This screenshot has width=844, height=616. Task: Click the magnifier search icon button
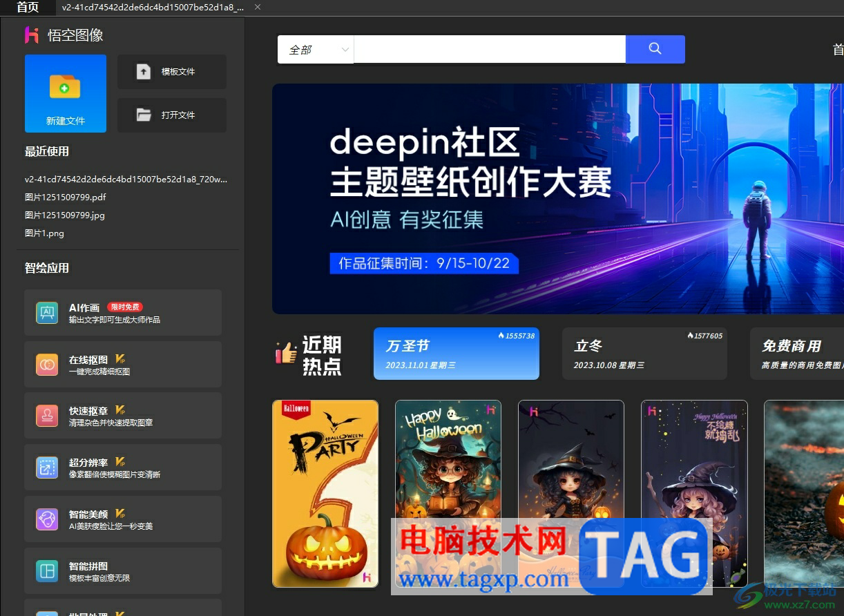coord(655,49)
